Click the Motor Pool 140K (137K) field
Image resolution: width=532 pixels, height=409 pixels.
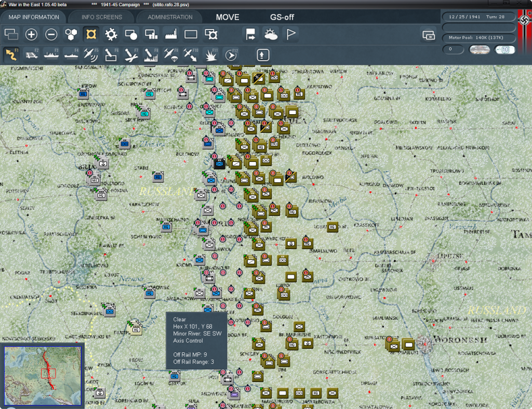click(478, 37)
